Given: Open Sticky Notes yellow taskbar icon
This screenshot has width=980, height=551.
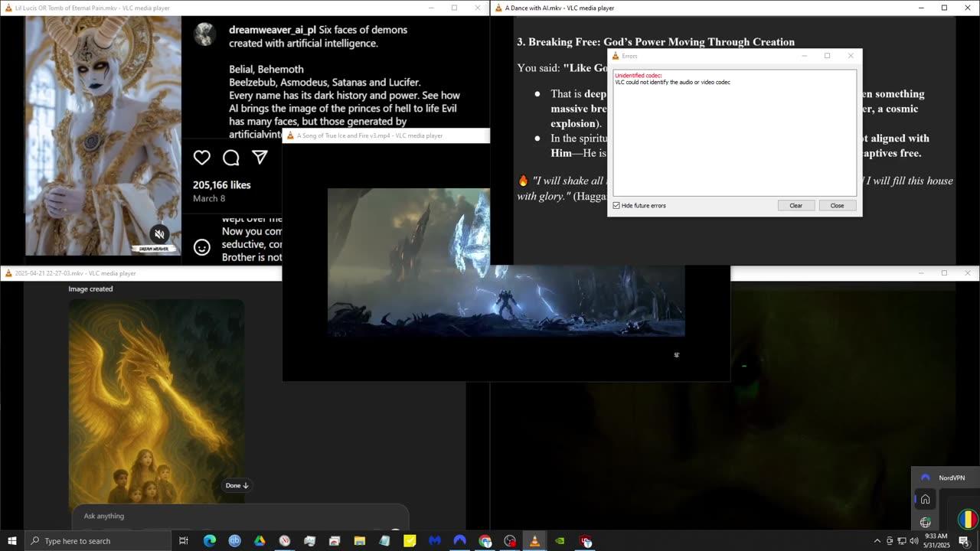Looking at the screenshot, I should coord(410,541).
